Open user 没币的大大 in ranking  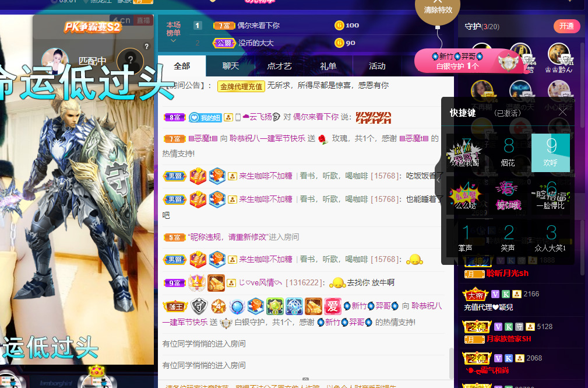click(x=256, y=43)
